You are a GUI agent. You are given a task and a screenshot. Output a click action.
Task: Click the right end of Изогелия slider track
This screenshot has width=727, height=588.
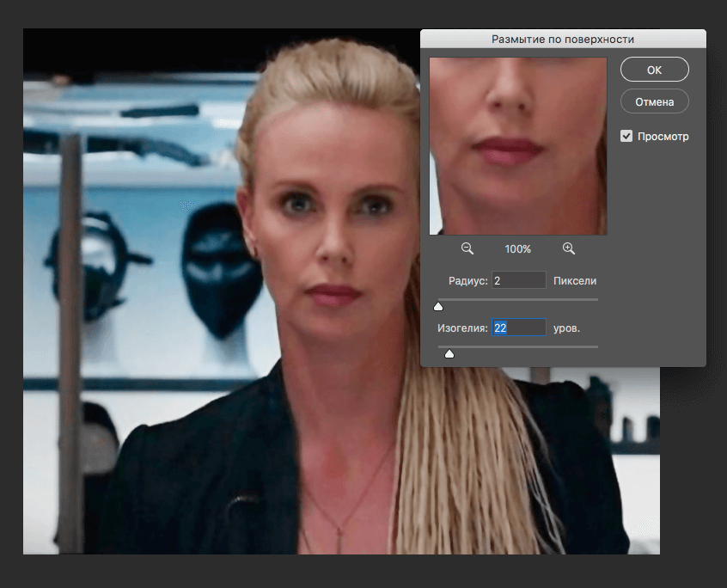[595, 346]
